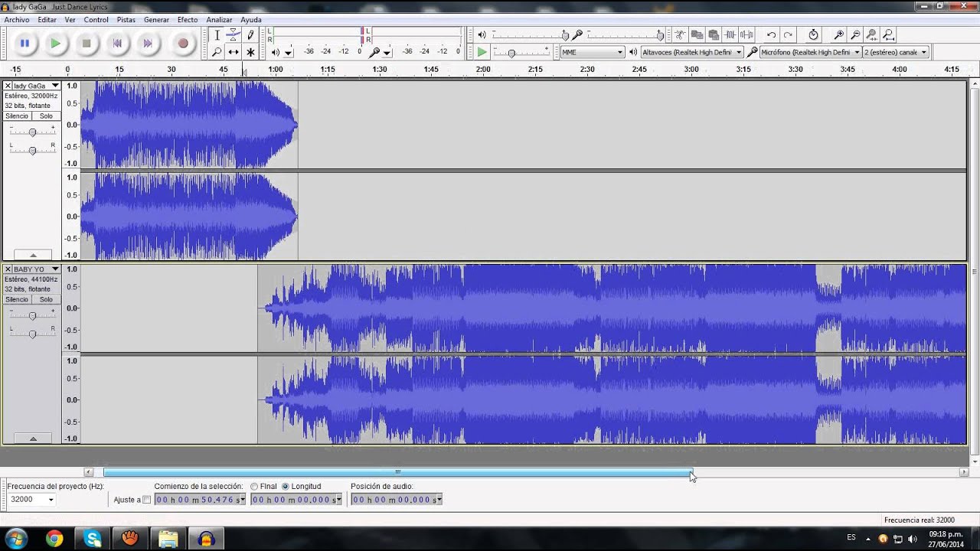The height and width of the screenshot is (551, 980).
Task: Select the Selection (I-beam) tool
Action: pyautogui.click(x=217, y=35)
